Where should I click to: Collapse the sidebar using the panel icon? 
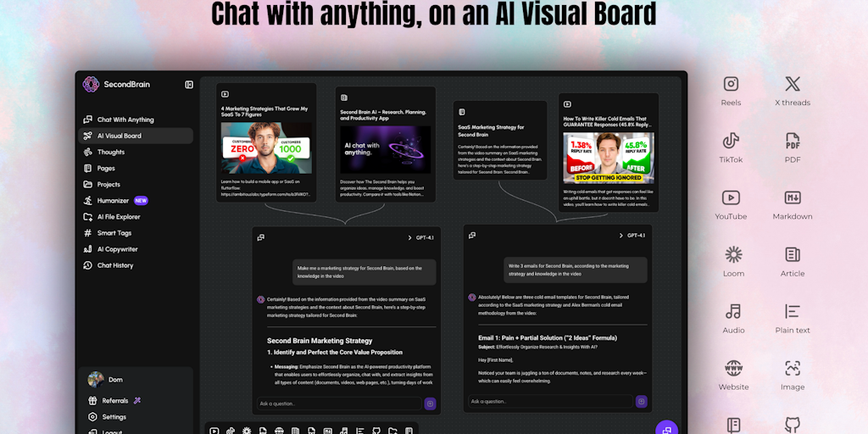(189, 85)
